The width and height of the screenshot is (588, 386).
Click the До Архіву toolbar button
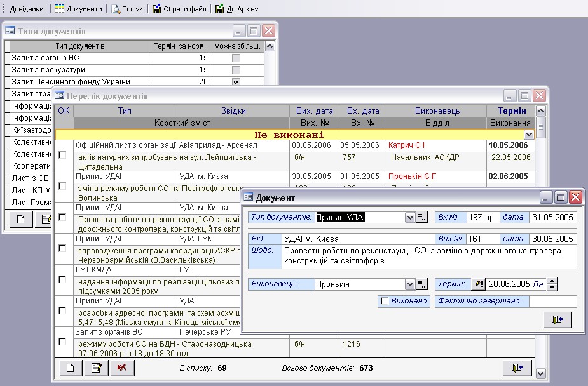tap(236, 9)
